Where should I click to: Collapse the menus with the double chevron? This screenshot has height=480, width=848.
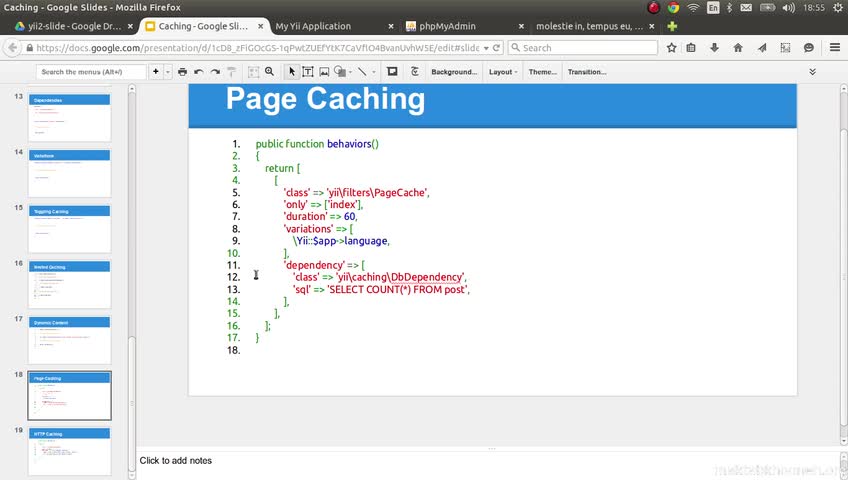[812, 71]
